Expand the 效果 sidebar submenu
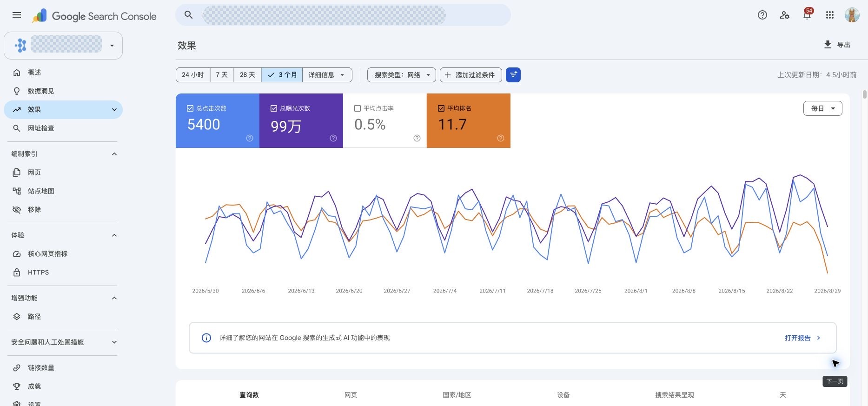The width and height of the screenshot is (868, 406). (x=114, y=110)
